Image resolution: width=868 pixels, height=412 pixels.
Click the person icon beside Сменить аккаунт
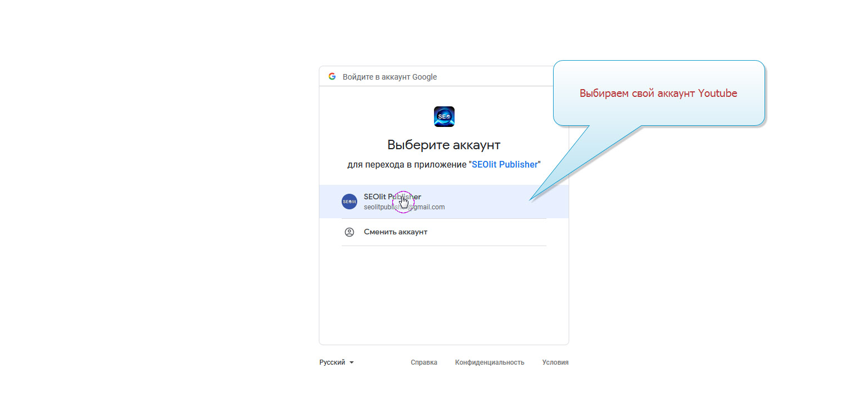pyautogui.click(x=349, y=232)
